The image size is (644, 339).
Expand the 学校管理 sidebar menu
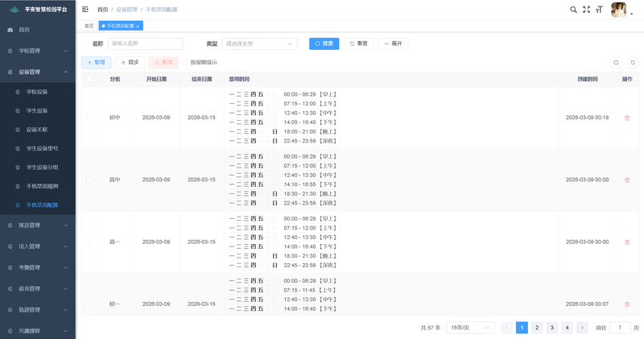38,51
